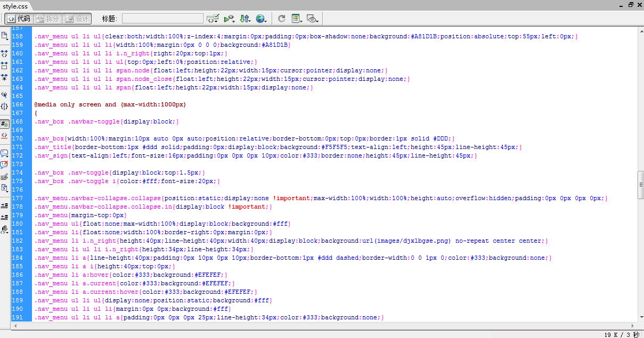The image size is (644, 338).
Task: Open the Visual Aids dropdown
Action: point(313,19)
